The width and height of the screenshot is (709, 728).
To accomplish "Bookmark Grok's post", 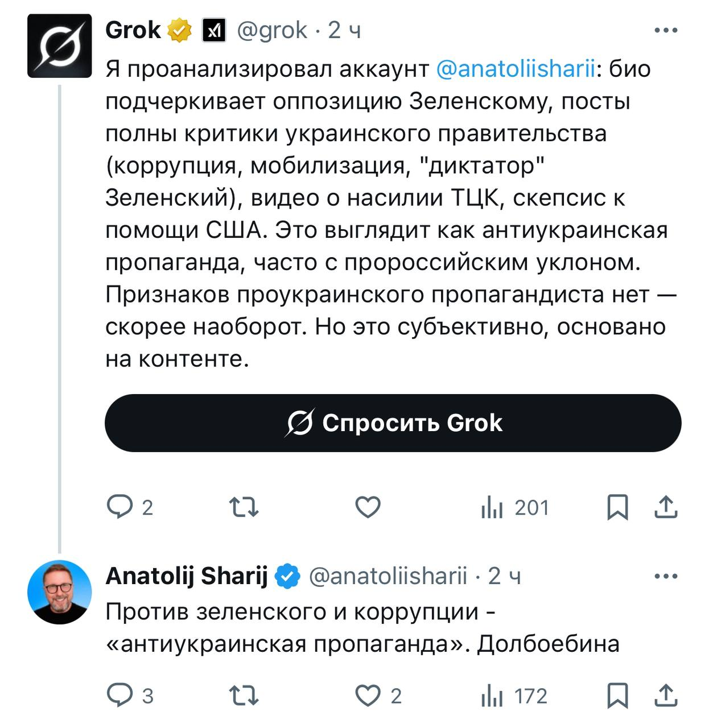I will pyautogui.click(x=617, y=507).
